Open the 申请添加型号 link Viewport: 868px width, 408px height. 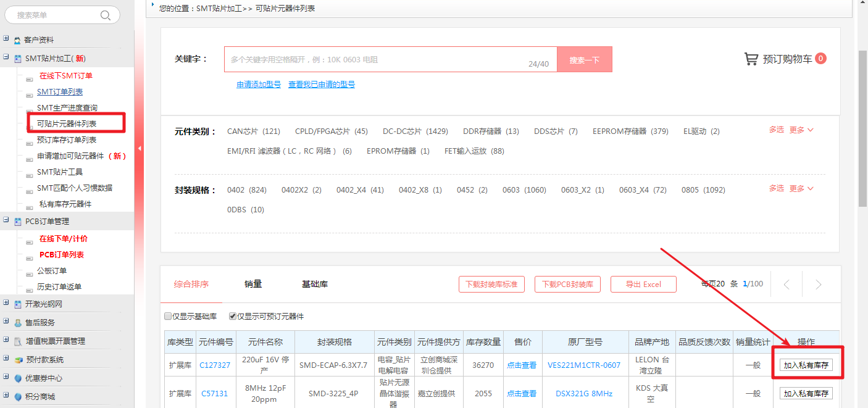(259, 85)
